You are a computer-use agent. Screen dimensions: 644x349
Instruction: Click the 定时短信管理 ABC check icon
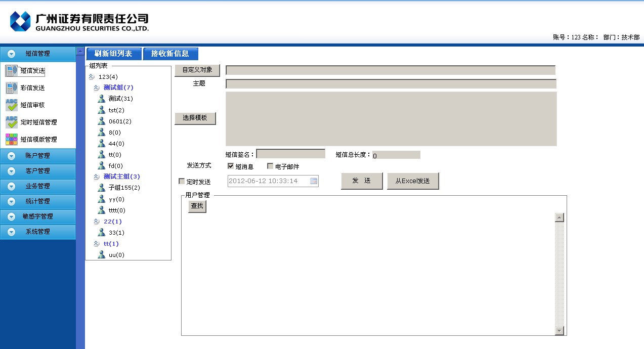12,122
